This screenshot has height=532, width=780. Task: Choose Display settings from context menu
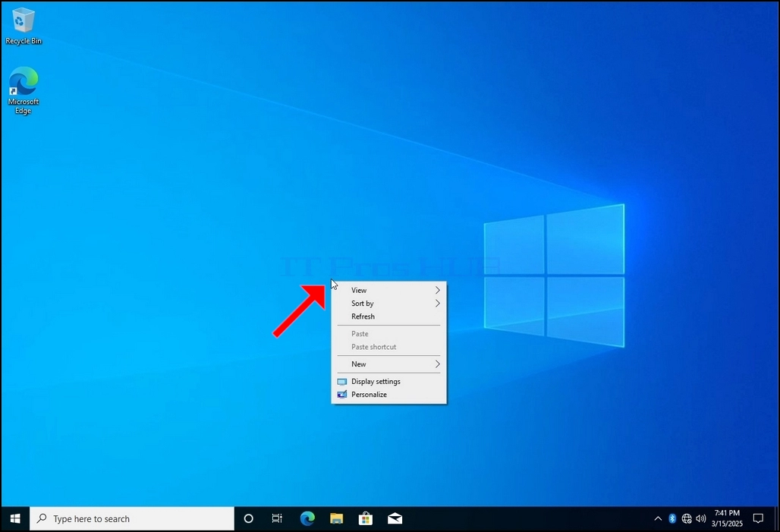[388, 381]
